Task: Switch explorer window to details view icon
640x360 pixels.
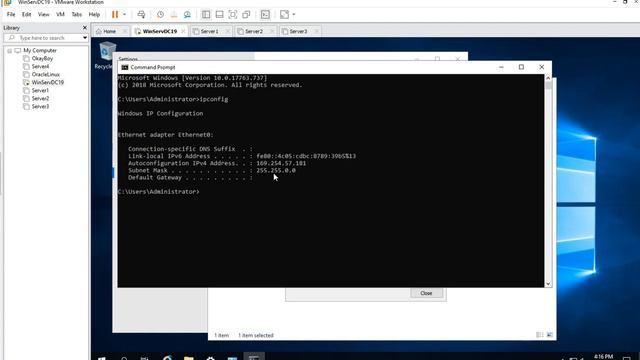Action: [540, 335]
